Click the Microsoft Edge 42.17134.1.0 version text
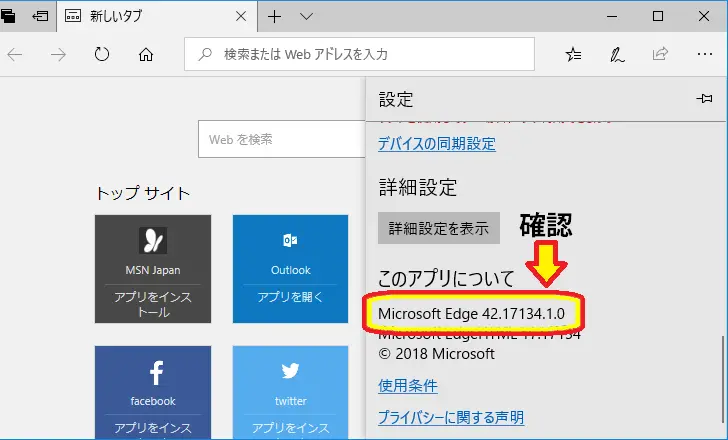The image size is (728, 440). pos(471,314)
